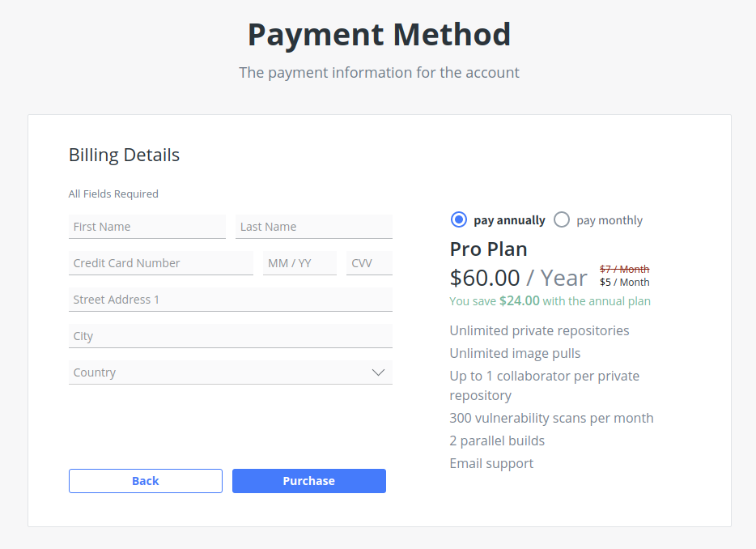Switch billing to pay monthly
756x549 pixels.
point(562,219)
